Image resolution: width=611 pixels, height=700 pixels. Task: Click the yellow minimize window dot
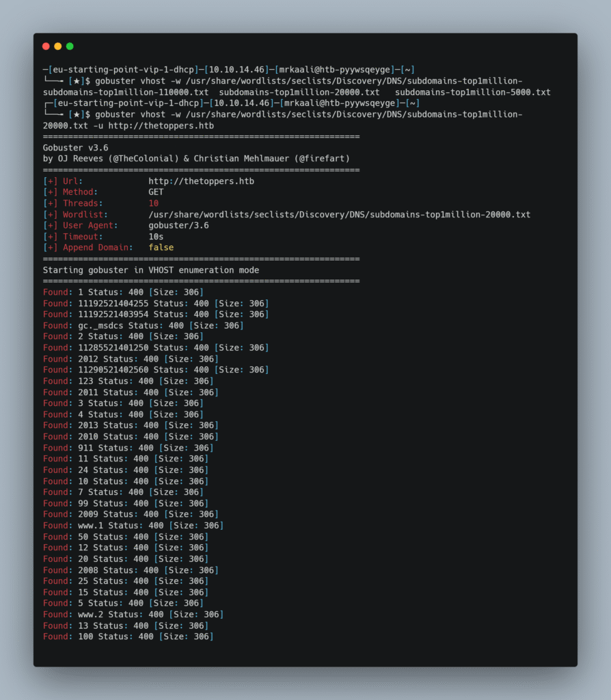[58, 46]
